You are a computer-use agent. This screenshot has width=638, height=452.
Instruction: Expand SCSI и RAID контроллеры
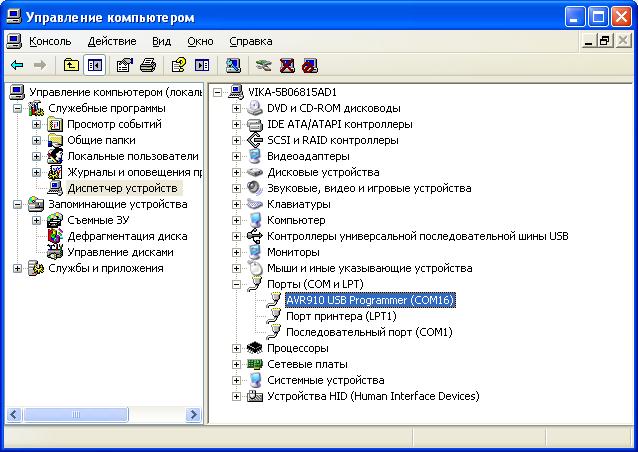click(x=236, y=140)
